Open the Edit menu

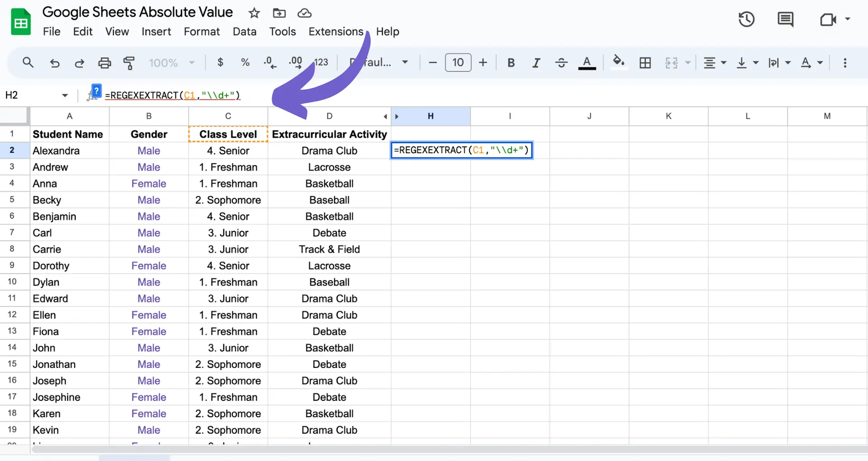(x=83, y=32)
